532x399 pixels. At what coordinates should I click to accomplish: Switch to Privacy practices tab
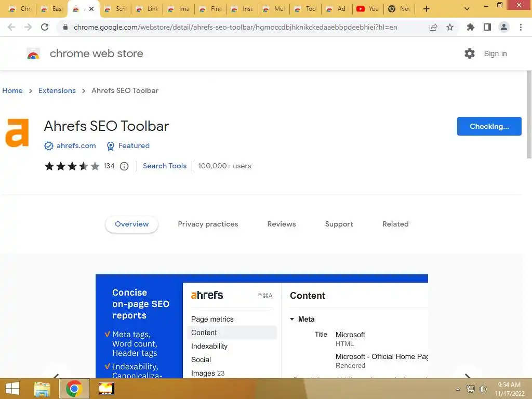[208, 224]
